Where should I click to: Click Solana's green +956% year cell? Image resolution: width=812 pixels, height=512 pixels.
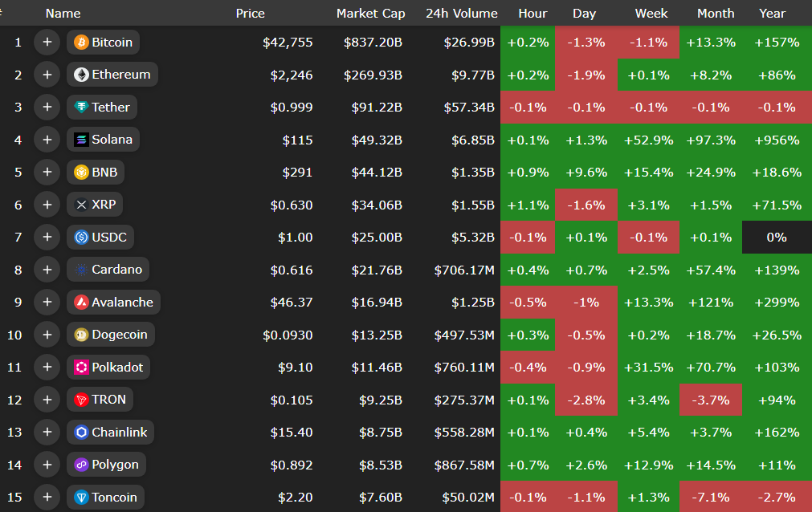tap(777, 140)
